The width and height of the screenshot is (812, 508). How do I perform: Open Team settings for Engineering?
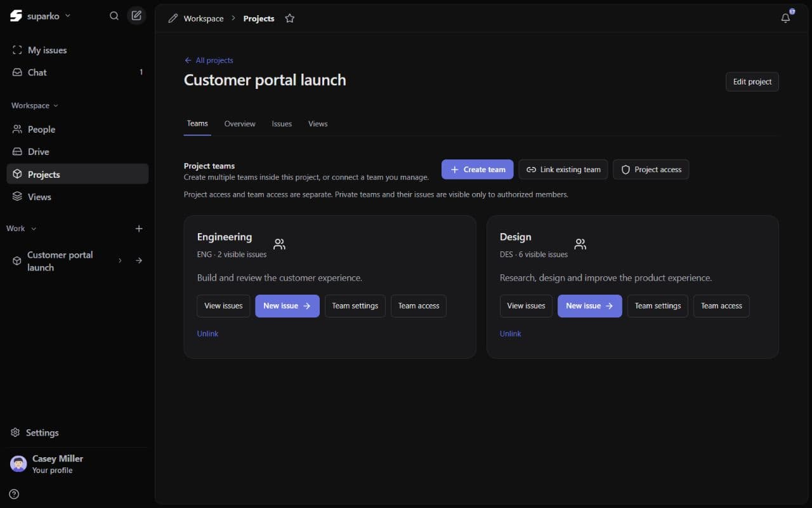[355, 305]
